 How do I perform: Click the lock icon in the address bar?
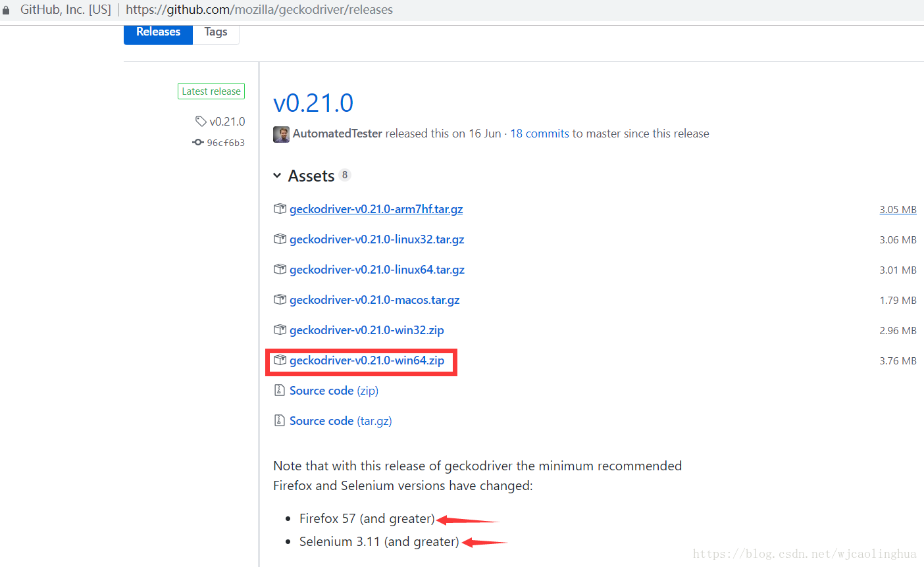click(5, 11)
